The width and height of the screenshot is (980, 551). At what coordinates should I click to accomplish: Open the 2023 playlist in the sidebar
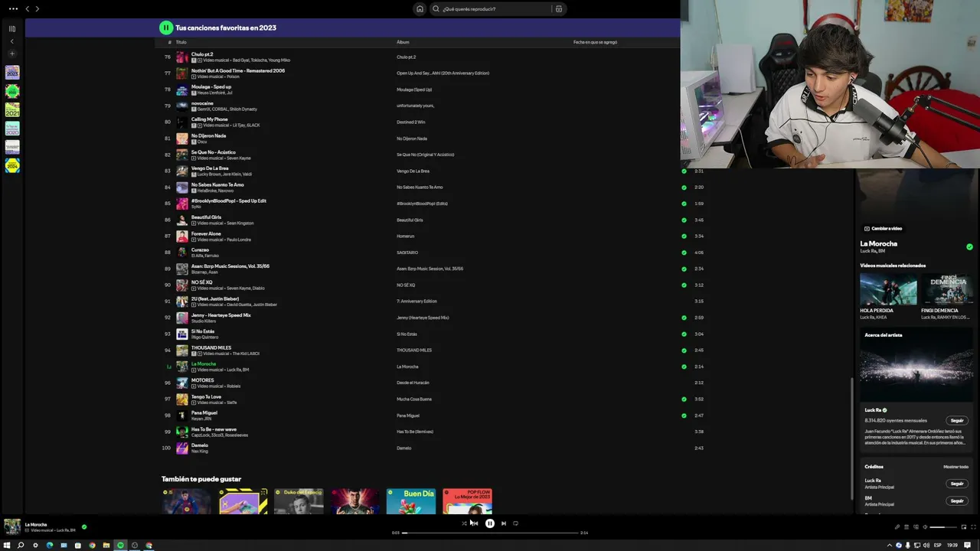click(x=12, y=73)
